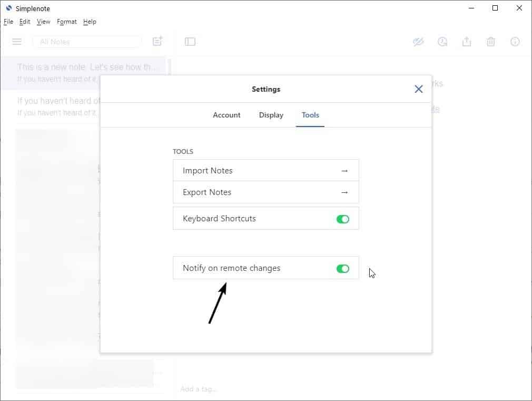This screenshot has width=532, height=401.
Task: Open the Edit menu
Action: pos(24,22)
